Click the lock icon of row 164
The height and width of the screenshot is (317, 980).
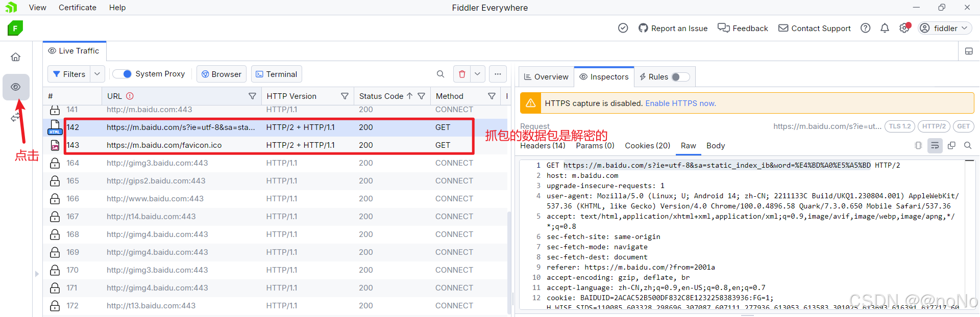click(55, 163)
